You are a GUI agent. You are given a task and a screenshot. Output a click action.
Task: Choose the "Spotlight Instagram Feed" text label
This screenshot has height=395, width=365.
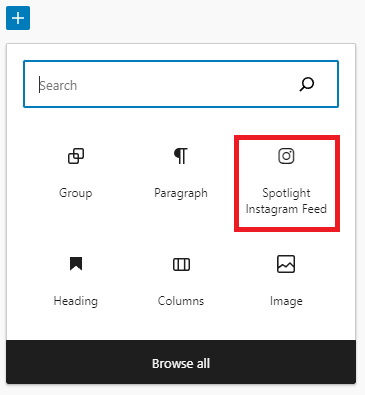[286, 201]
